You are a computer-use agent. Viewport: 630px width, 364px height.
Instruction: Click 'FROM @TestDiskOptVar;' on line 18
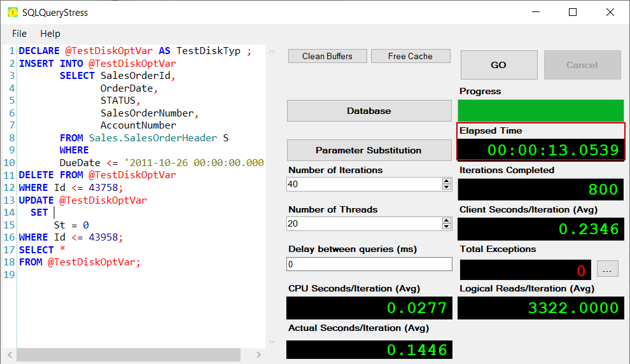[x=80, y=262]
